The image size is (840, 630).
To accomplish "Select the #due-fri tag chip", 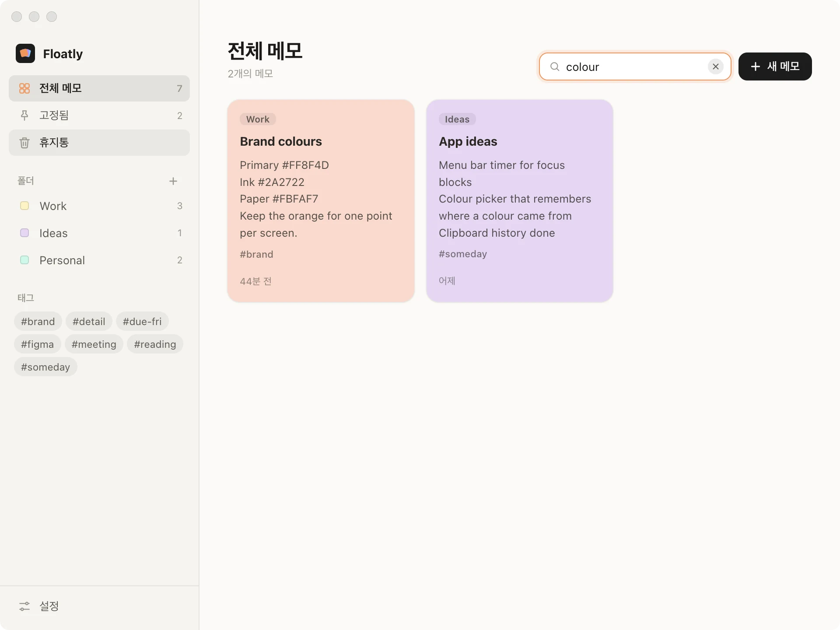I will tap(142, 322).
